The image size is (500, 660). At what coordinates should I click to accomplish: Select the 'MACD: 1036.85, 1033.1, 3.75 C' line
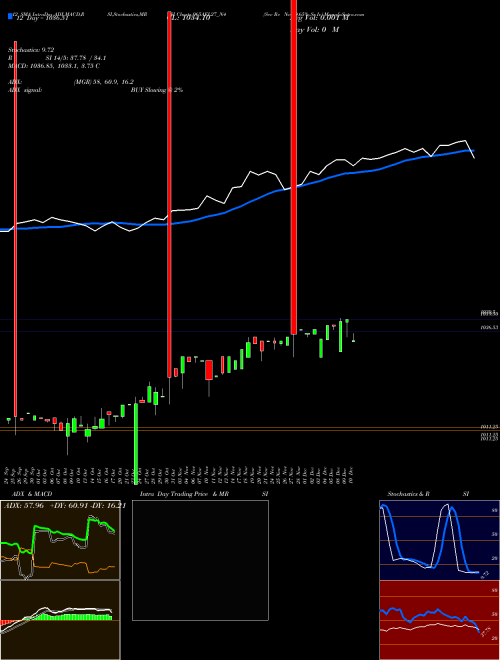pos(54,66)
